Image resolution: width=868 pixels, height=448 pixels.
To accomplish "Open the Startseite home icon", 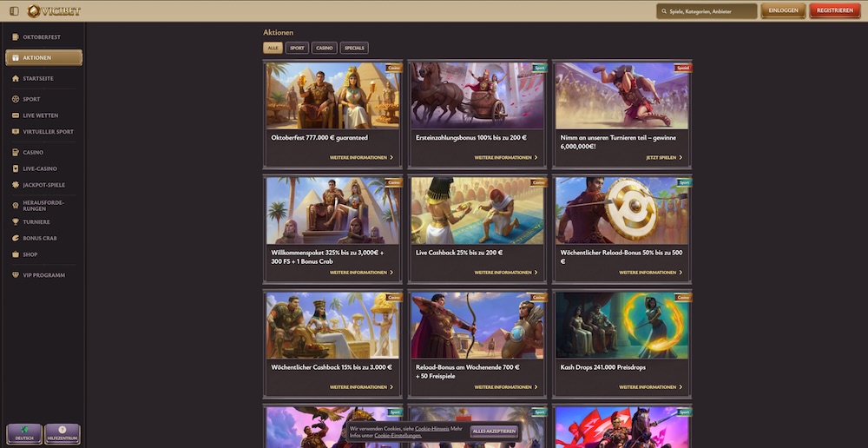I will click(x=16, y=78).
